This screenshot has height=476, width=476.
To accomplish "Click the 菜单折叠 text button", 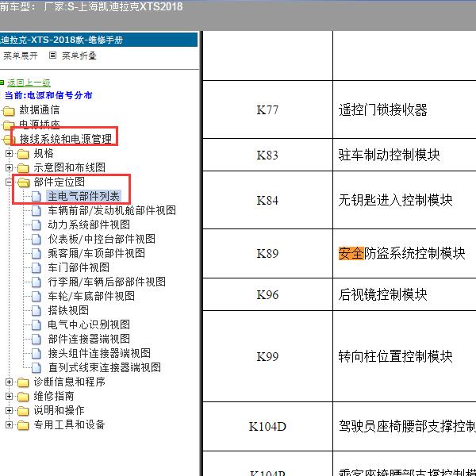I will 79,56.
